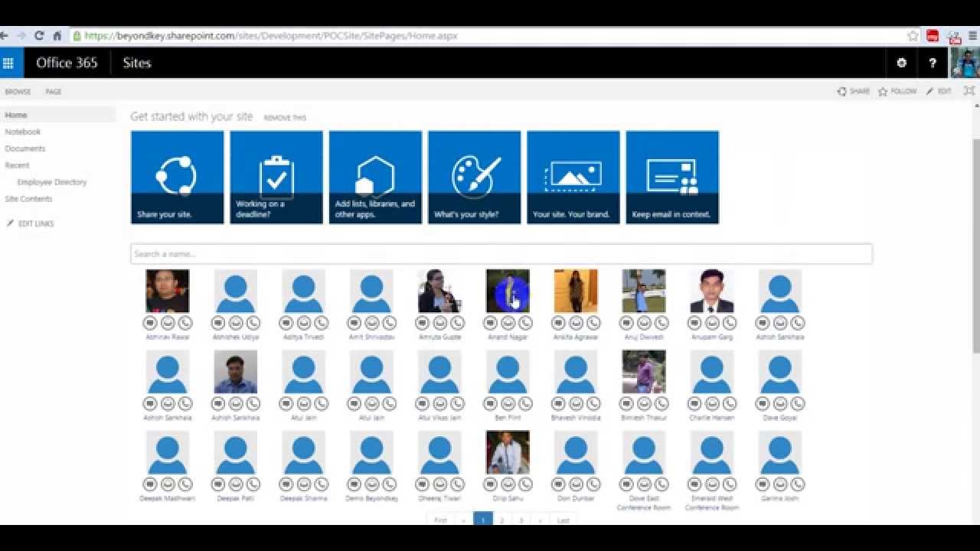Send email to Demo Beyondkey
The height and width of the screenshot is (551, 980).
click(372, 484)
